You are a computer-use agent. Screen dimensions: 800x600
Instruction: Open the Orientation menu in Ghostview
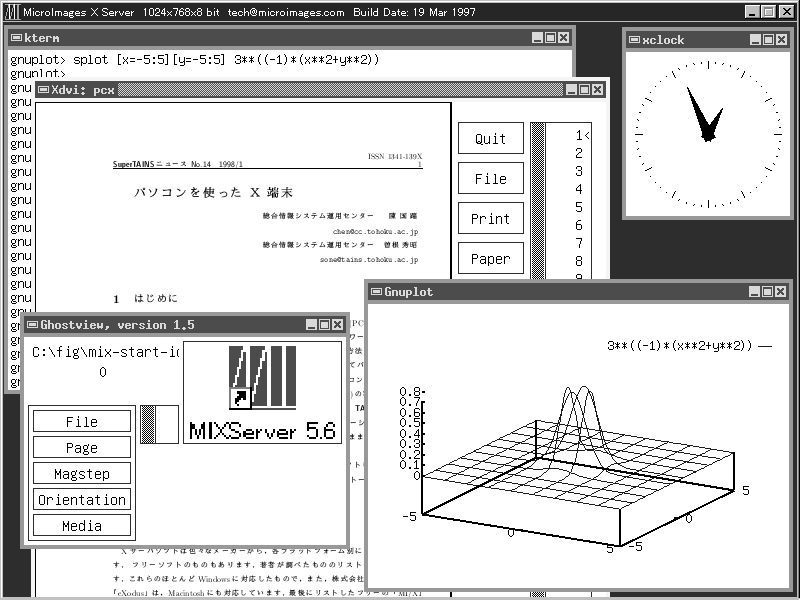(x=82, y=499)
